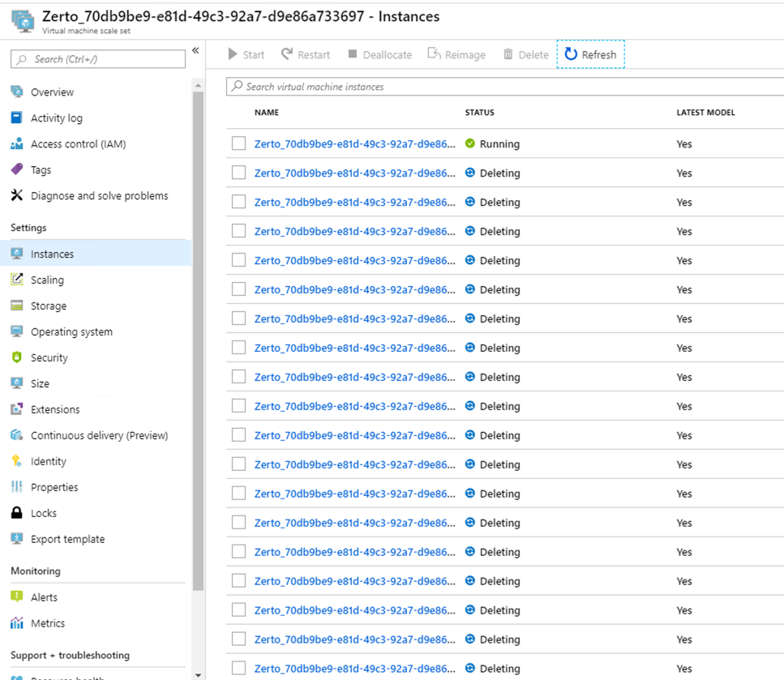Sort by STATUS column header

pos(479,113)
